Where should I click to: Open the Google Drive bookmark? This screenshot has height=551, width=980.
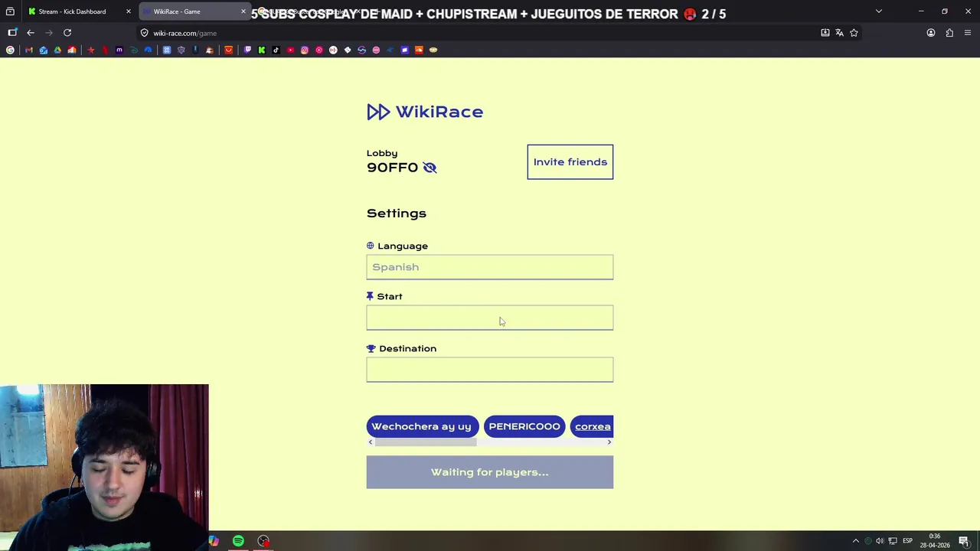click(57, 50)
